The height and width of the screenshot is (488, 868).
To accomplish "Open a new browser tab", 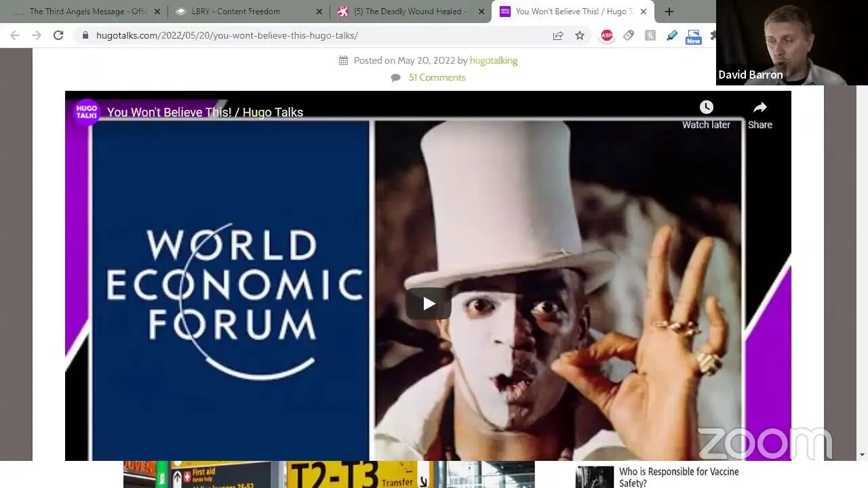I will (x=669, y=12).
